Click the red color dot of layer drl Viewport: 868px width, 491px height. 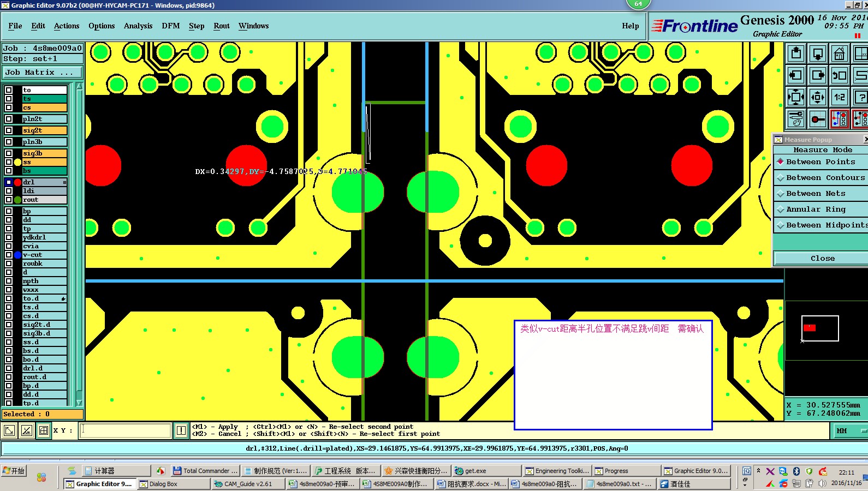(x=17, y=182)
